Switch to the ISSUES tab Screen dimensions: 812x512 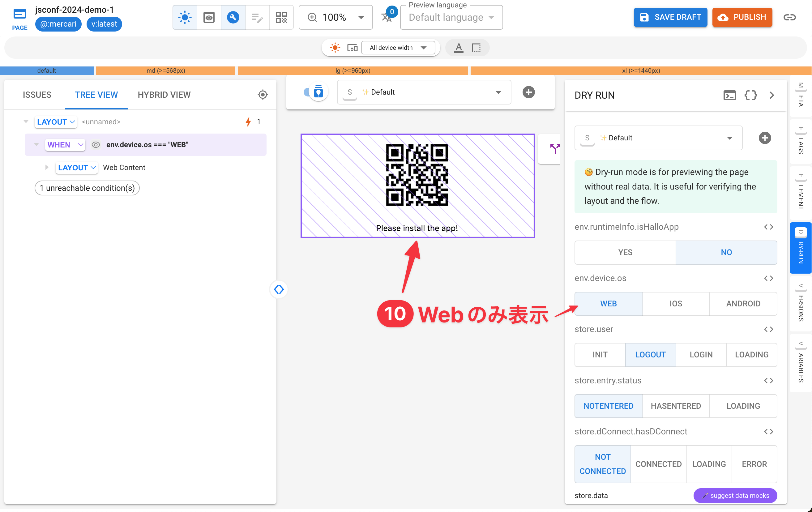coord(37,95)
